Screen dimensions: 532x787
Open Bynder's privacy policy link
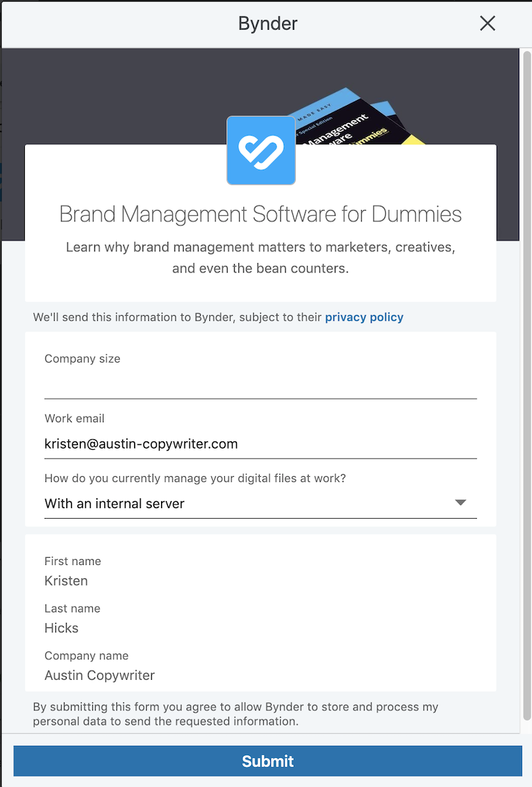point(364,317)
